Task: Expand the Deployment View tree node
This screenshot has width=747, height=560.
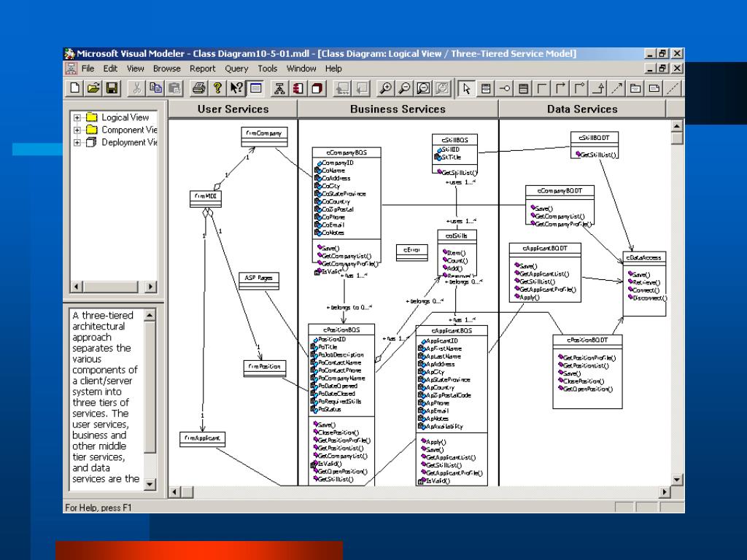Action: click(x=77, y=142)
